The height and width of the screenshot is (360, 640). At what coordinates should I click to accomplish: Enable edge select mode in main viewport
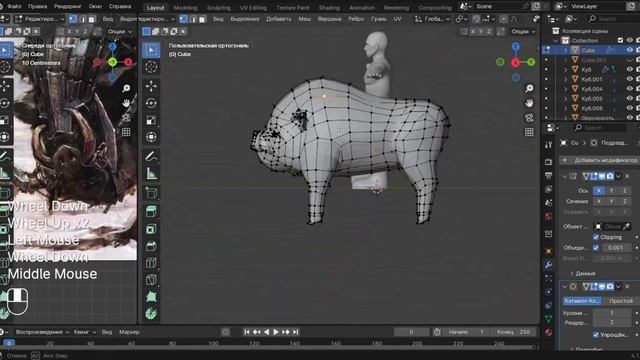click(193, 19)
